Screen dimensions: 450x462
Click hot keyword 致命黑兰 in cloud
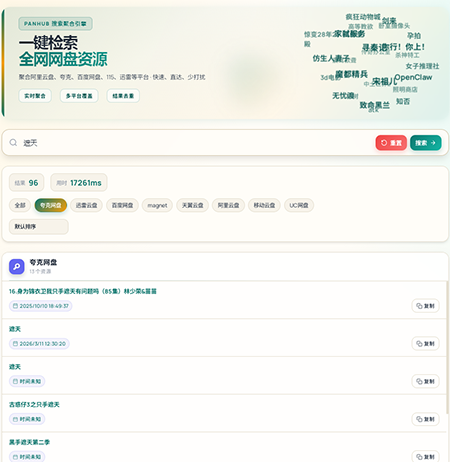(374, 105)
